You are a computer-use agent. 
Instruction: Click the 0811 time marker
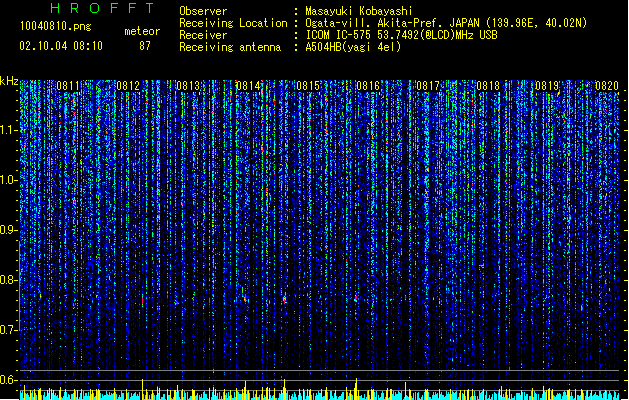click(x=68, y=86)
